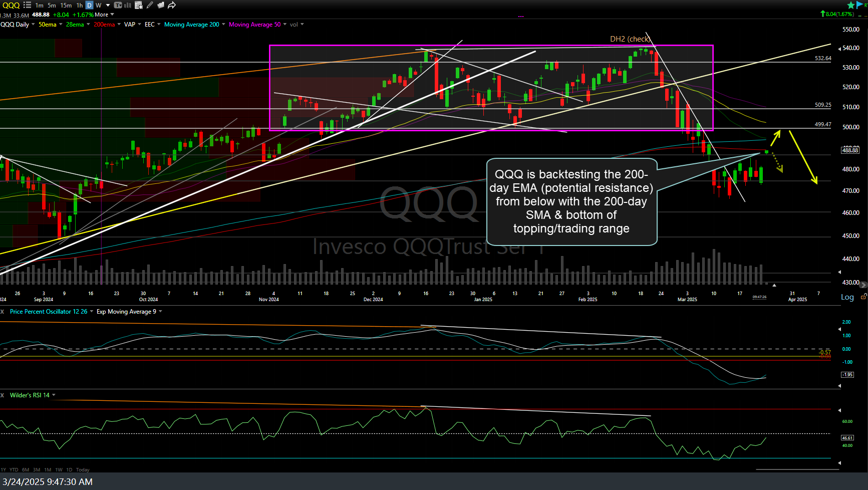This screenshot has width=868, height=490.
Task: Click the chart template 'T' icon
Action: pos(118,5)
